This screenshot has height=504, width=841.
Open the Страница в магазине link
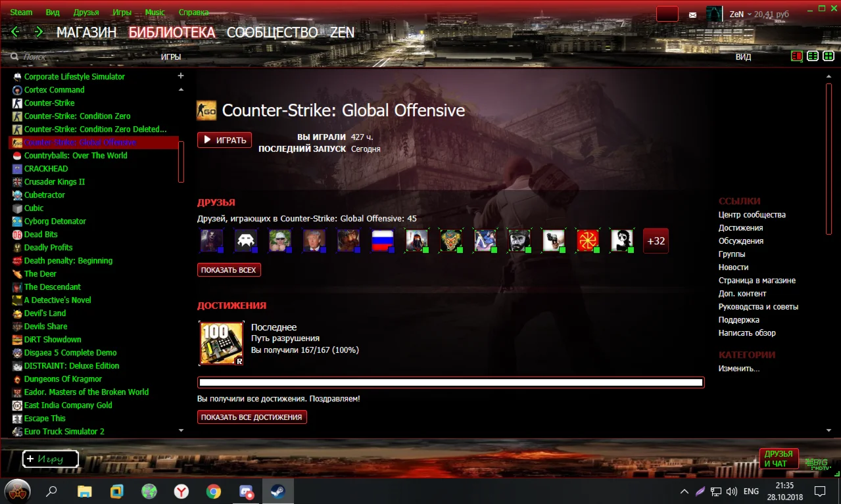(x=757, y=281)
